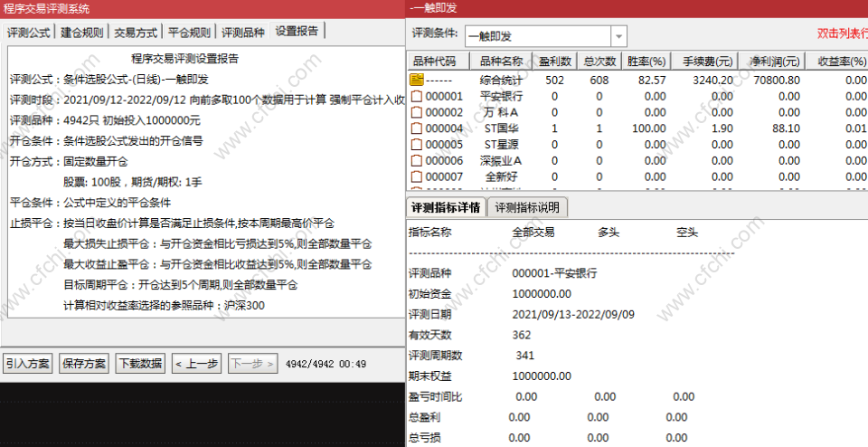Sort by the 盈利数 column header

[554, 61]
